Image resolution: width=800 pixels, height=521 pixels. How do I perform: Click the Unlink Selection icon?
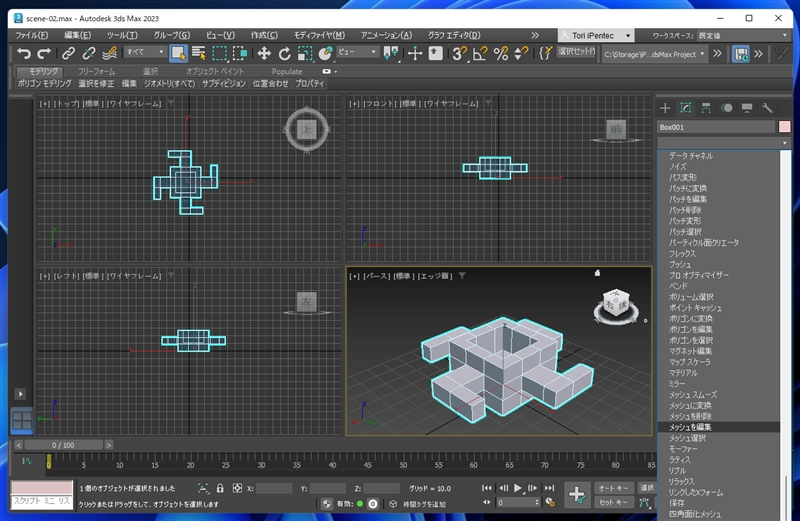tap(89, 53)
